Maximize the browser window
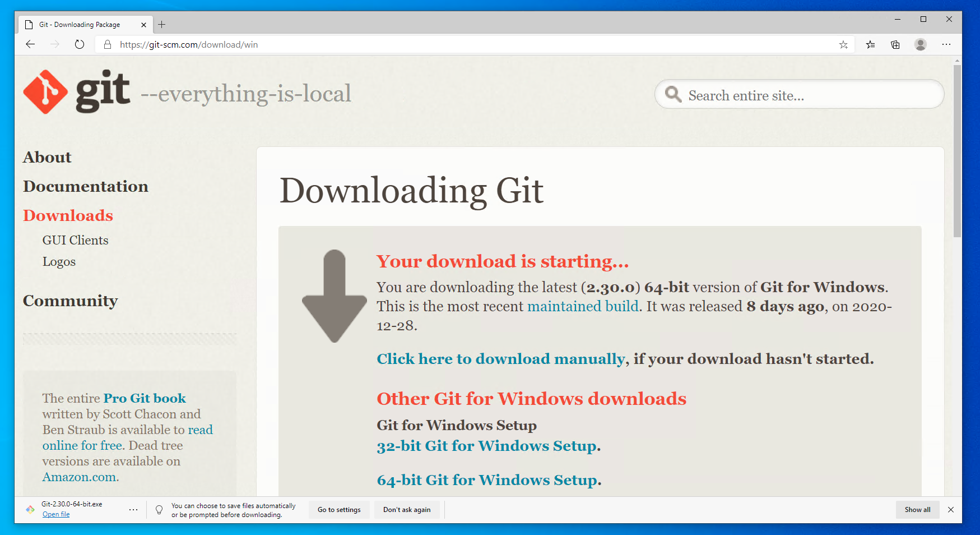 click(x=923, y=19)
